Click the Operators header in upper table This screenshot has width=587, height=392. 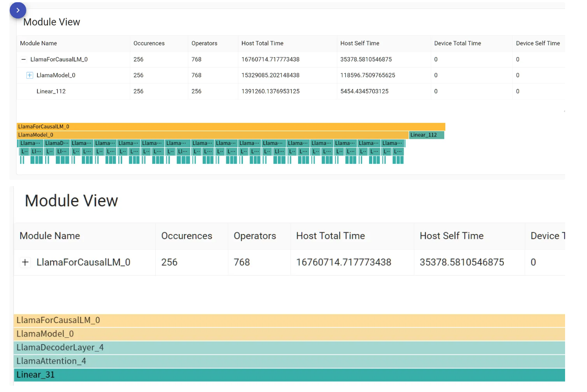(x=204, y=43)
